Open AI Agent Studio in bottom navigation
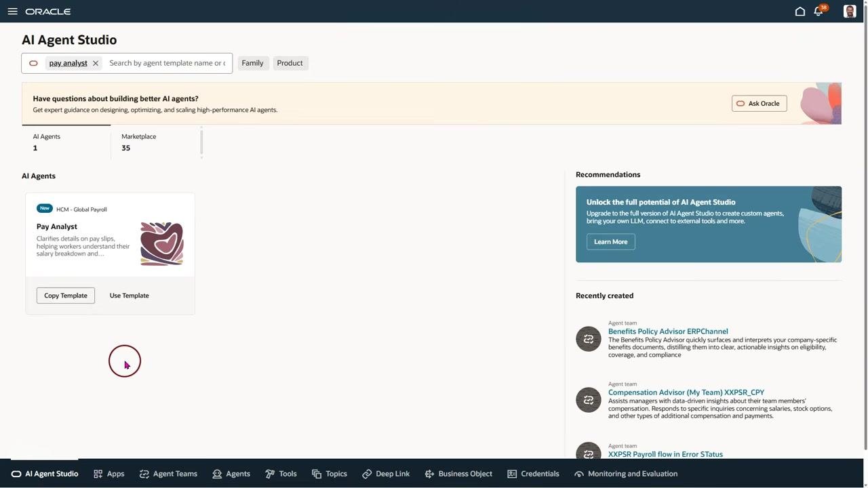Viewport: 868px width, 488px height. tap(45, 474)
